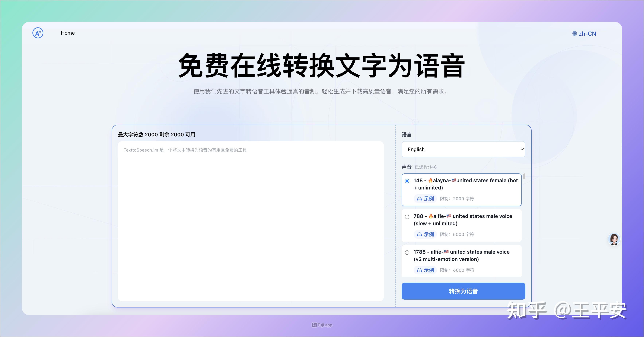Click the alfie v2 multi-emotion voice label
The width and height of the screenshot is (644, 337).
click(461, 255)
